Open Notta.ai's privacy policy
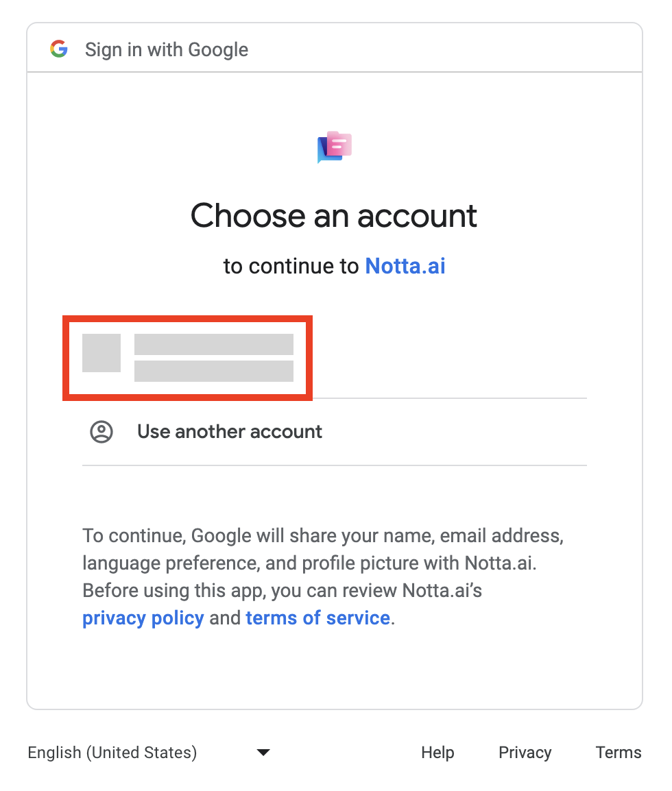This screenshot has height=791, width=672. click(143, 618)
